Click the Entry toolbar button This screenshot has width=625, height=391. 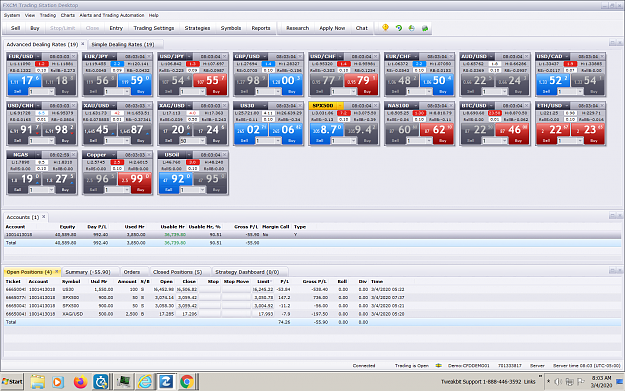[x=116, y=28]
